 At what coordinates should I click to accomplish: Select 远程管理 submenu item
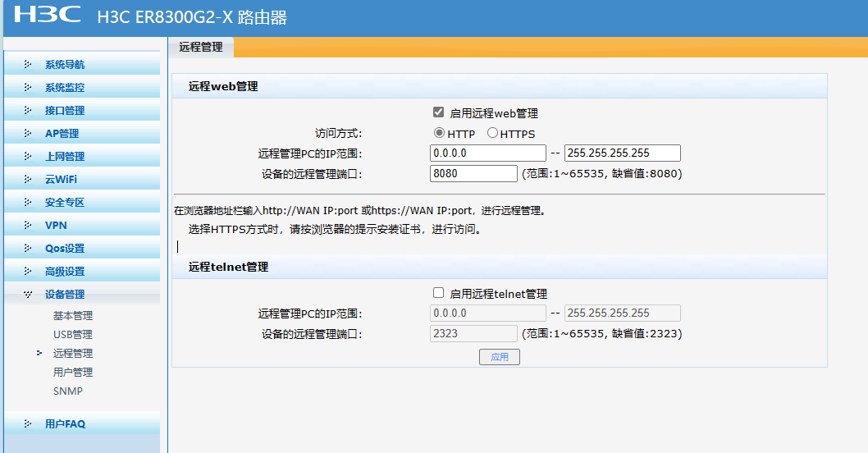pyautogui.click(x=72, y=354)
